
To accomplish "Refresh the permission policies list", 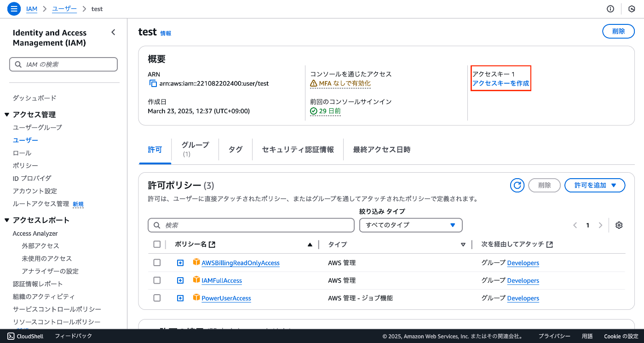I will point(517,185).
